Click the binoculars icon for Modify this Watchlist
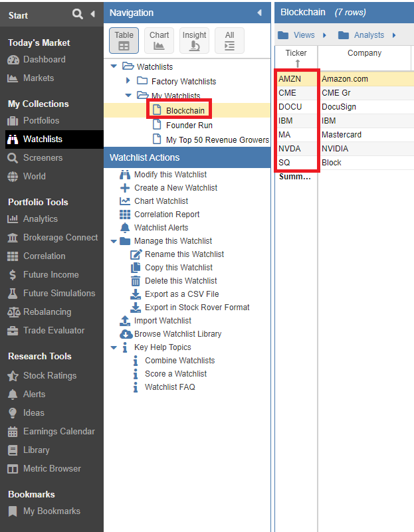This screenshot has width=414, height=532. pos(125,175)
